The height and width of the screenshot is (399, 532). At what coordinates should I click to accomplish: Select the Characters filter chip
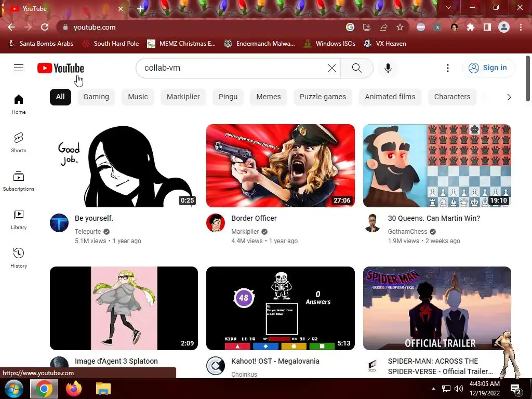453,97
